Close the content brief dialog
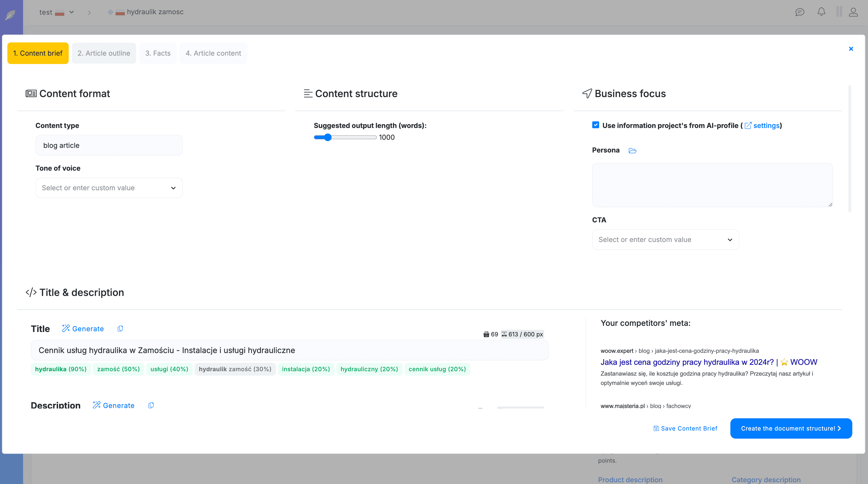The height and width of the screenshot is (484, 868). pos(851,49)
